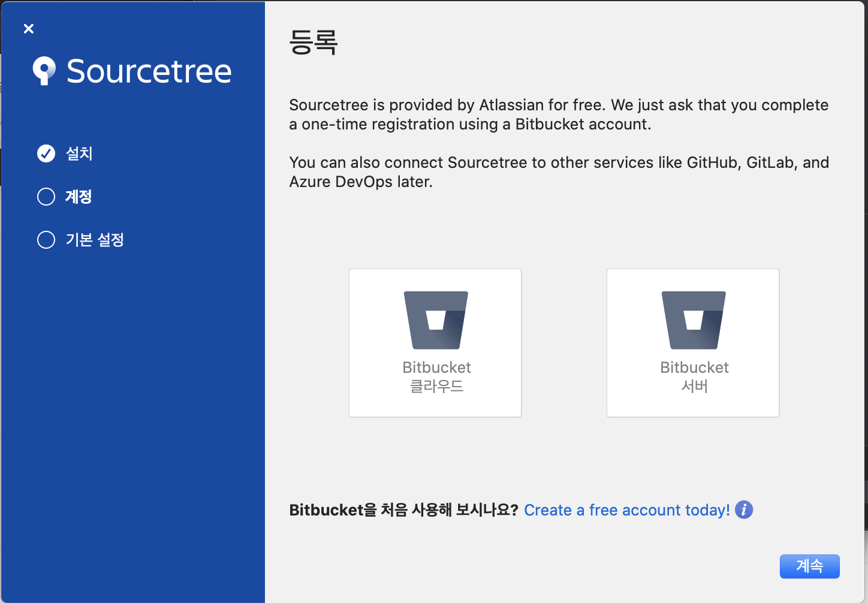This screenshot has height=603, width=868.
Task: Click the 등록 heading text
Action: pyautogui.click(x=313, y=42)
